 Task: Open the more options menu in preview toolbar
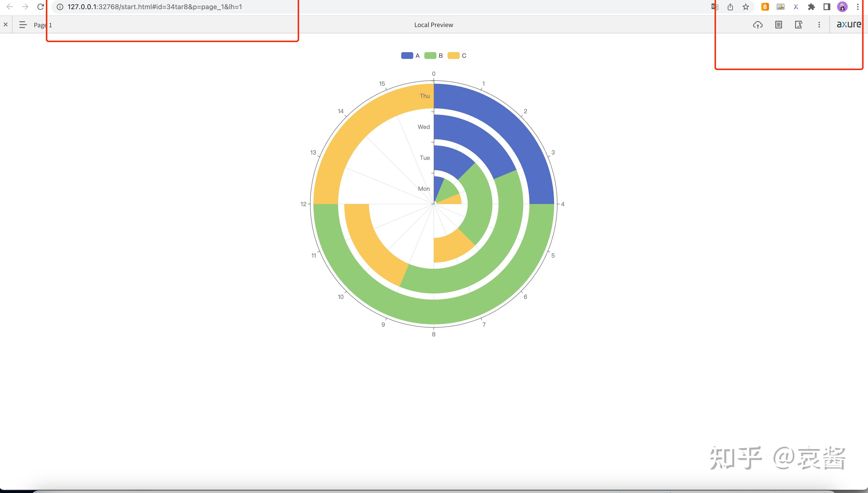point(819,25)
